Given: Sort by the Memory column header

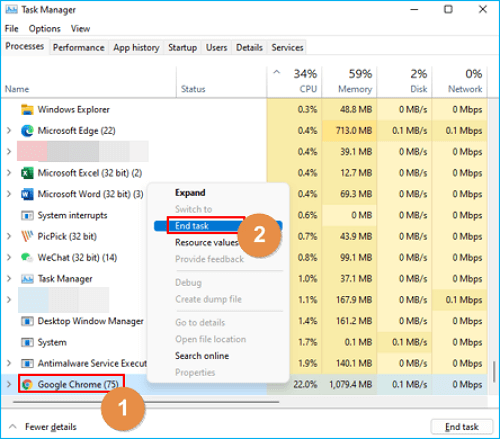Looking at the screenshot, I should coord(349,81).
